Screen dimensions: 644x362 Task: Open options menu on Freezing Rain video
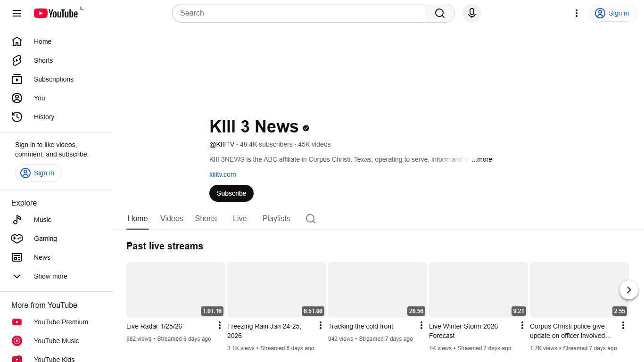(x=320, y=325)
